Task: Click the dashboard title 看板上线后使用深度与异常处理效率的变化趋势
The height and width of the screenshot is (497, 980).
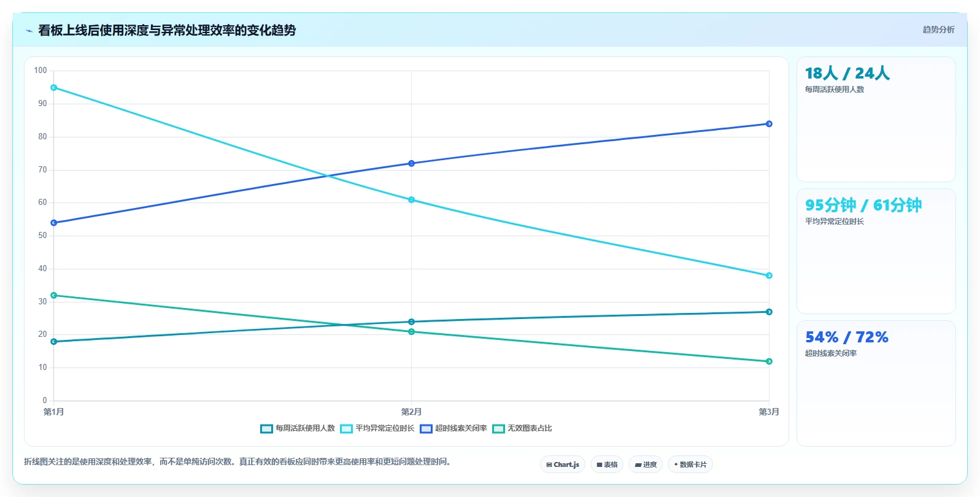Action: pyautogui.click(x=167, y=30)
